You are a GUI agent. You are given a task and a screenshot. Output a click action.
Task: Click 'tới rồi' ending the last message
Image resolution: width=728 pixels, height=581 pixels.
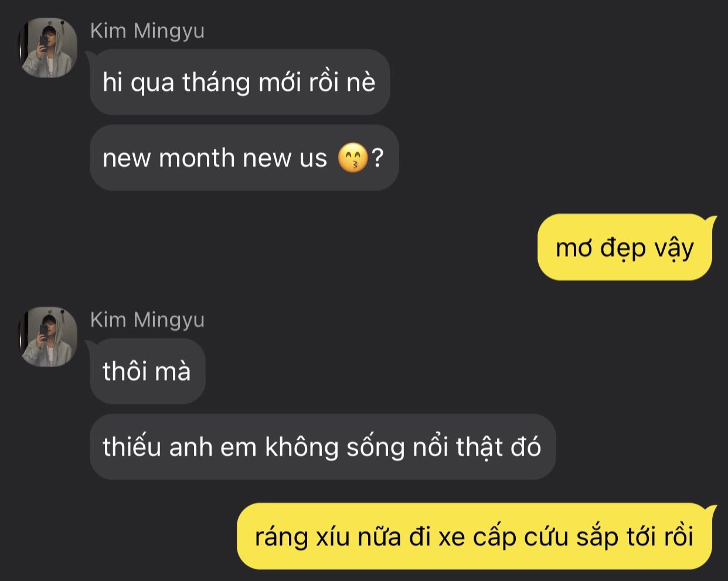click(660, 536)
